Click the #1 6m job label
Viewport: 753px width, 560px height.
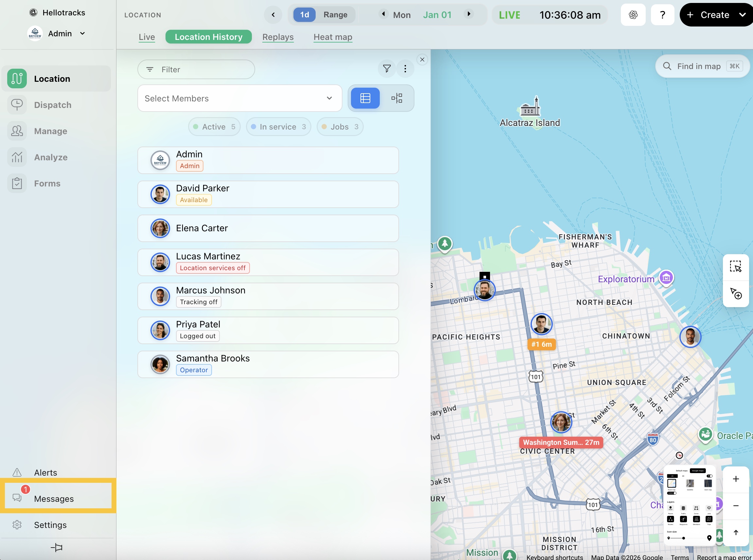[541, 344]
